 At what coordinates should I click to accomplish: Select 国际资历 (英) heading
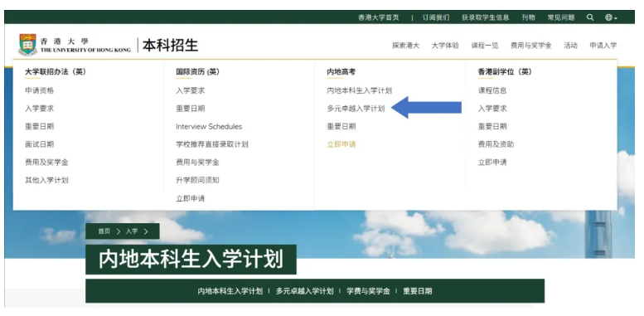pos(198,72)
